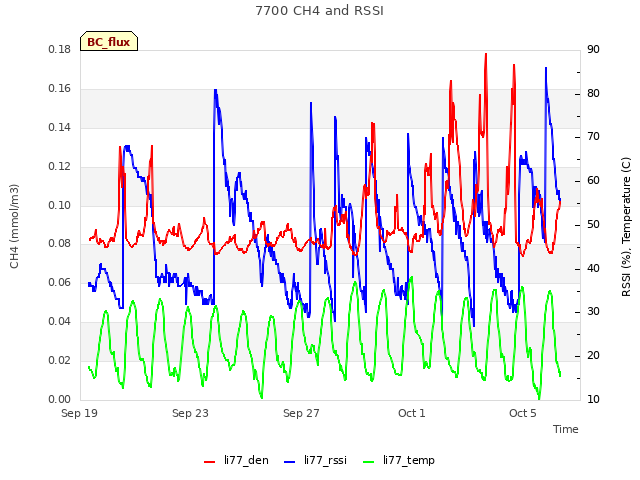This screenshot has height=480, width=640.
Task: Click the 0.08 left axis value
Action: [x=60, y=243]
